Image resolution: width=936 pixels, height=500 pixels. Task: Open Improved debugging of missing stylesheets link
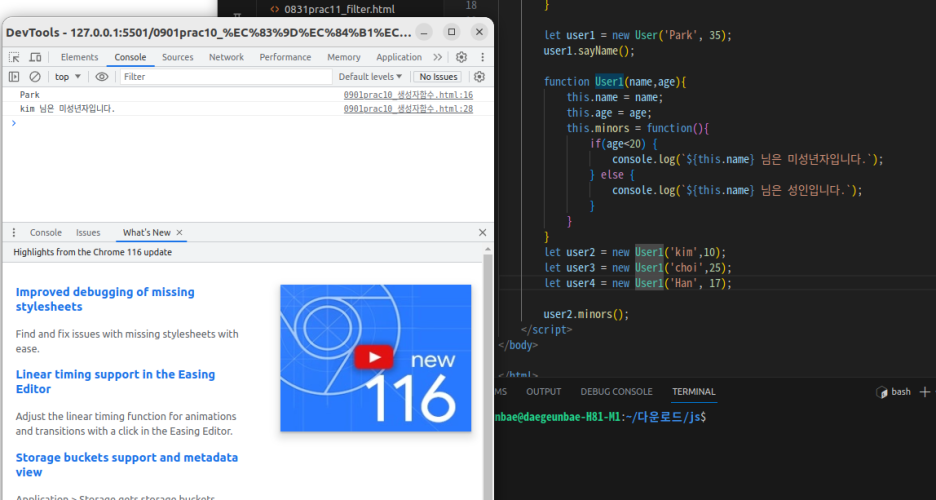click(x=105, y=300)
